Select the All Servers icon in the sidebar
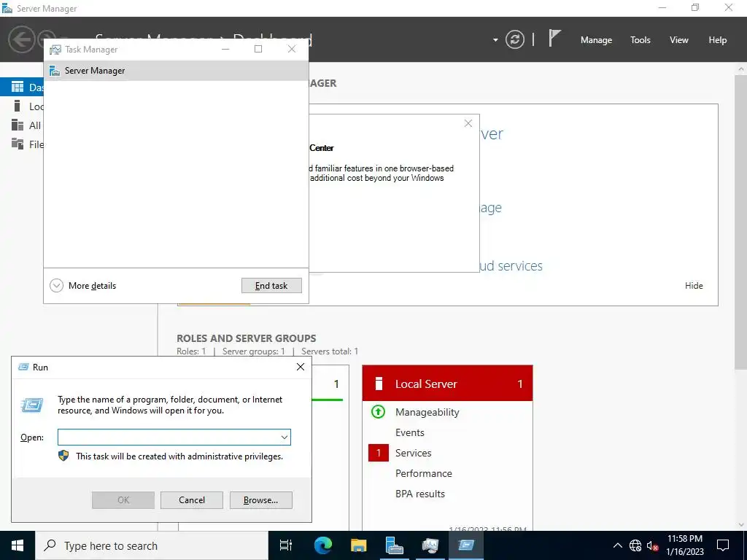 pyautogui.click(x=18, y=125)
